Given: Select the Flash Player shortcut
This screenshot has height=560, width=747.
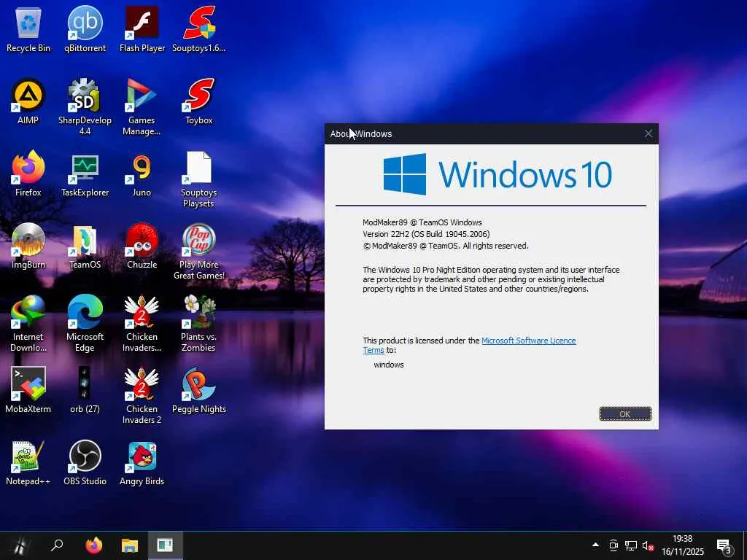Looking at the screenshot, I should coord(142,29).
